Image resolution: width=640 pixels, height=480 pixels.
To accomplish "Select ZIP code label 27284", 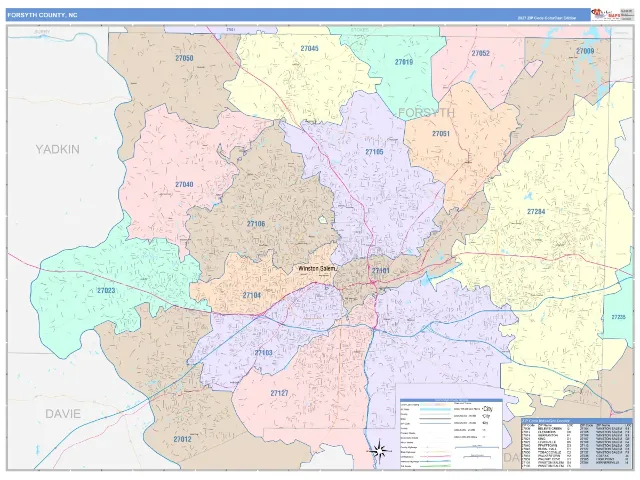I will pos(536,212).
